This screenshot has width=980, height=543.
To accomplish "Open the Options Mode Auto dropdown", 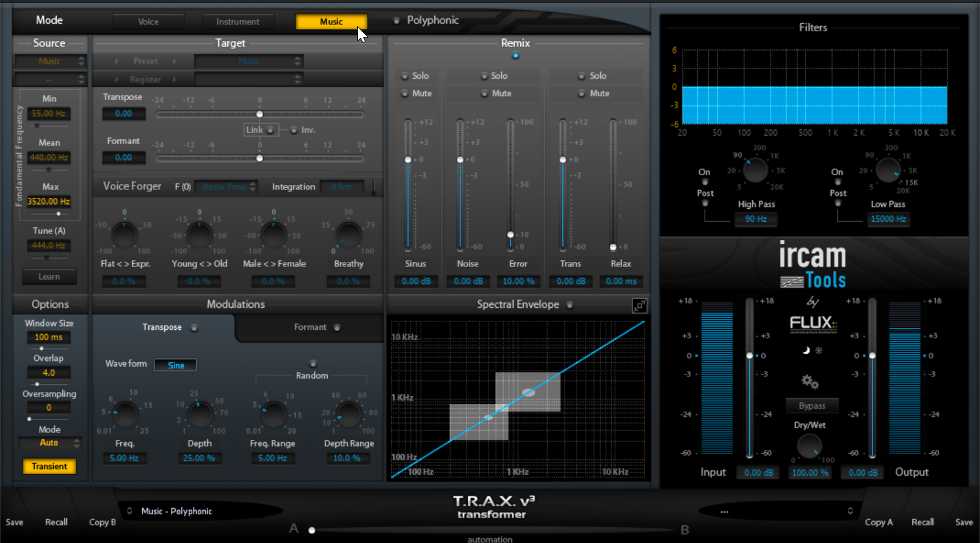I will (x=50, y=443).
